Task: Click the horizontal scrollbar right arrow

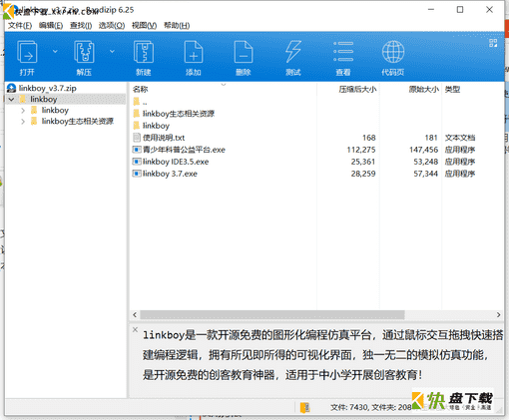Action: (x=498, y=314)
